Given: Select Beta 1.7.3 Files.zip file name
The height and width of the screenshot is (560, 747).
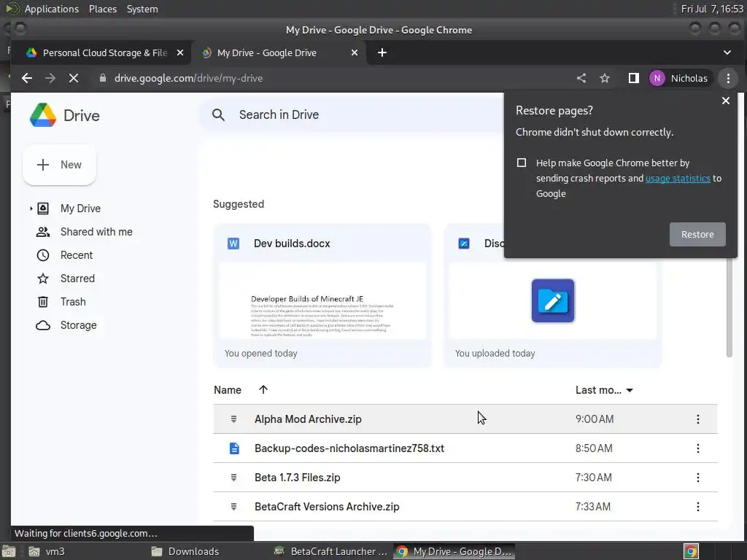Looking at the screenshot, I should click(298, 478).
